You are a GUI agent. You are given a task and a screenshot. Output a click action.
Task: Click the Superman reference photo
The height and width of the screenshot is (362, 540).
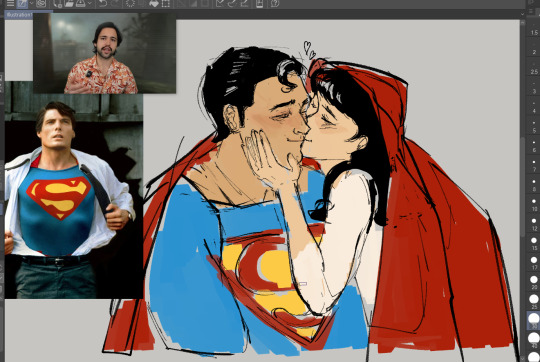pos(74,196)
